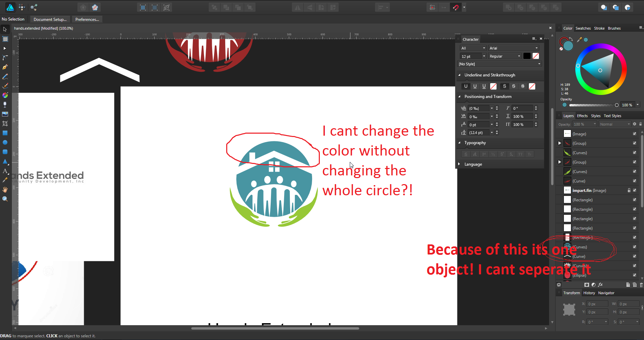Select the Artistic Text tool

point(5,171)
